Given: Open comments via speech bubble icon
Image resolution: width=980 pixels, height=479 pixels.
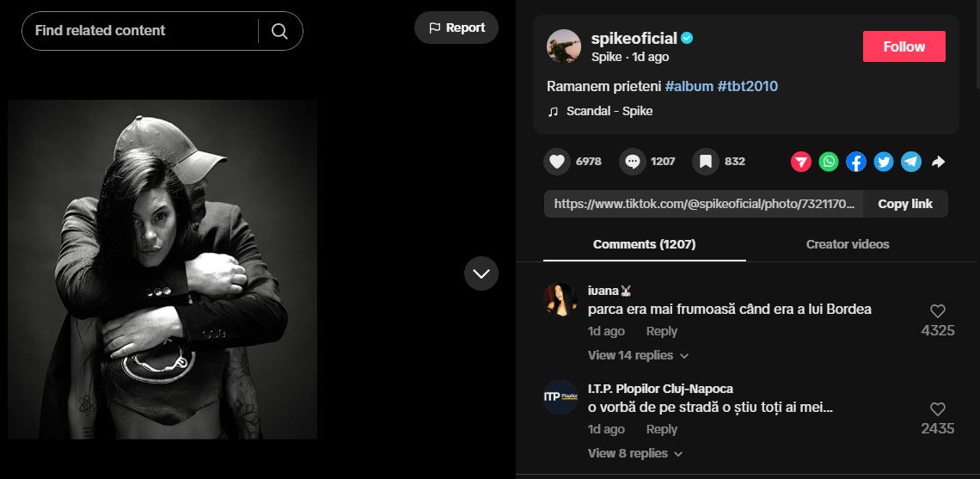Looking at the screenshot, I should [633, 162].
